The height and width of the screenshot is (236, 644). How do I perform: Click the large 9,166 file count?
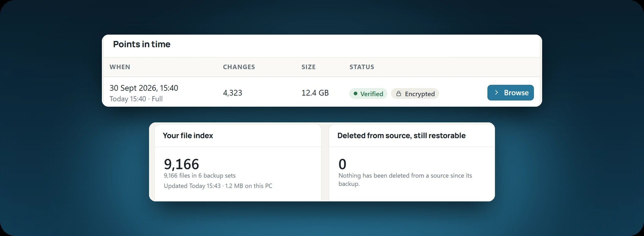181,164
